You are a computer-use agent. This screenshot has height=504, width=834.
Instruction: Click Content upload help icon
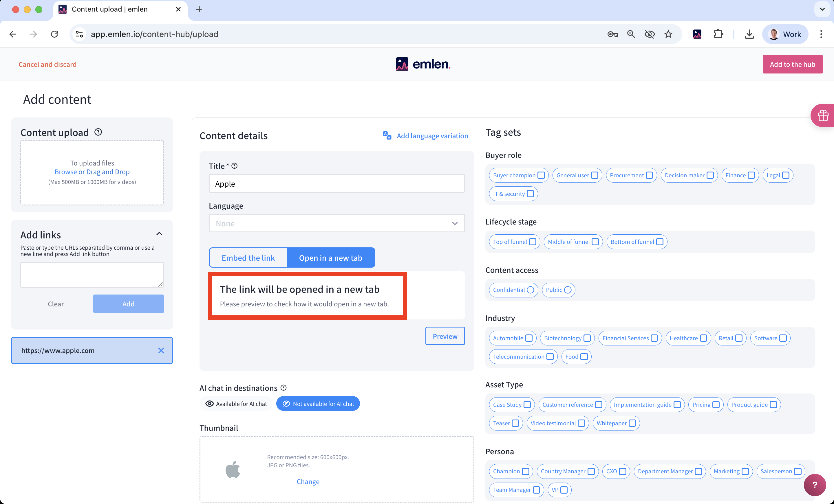[98, 132]
